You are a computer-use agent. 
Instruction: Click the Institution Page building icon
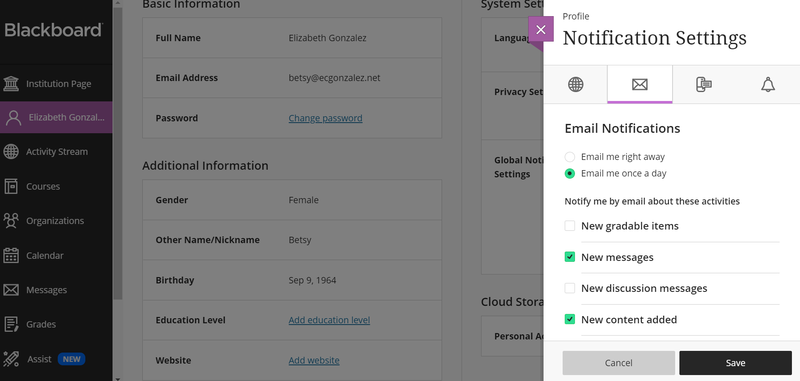(x=11, y=84)
